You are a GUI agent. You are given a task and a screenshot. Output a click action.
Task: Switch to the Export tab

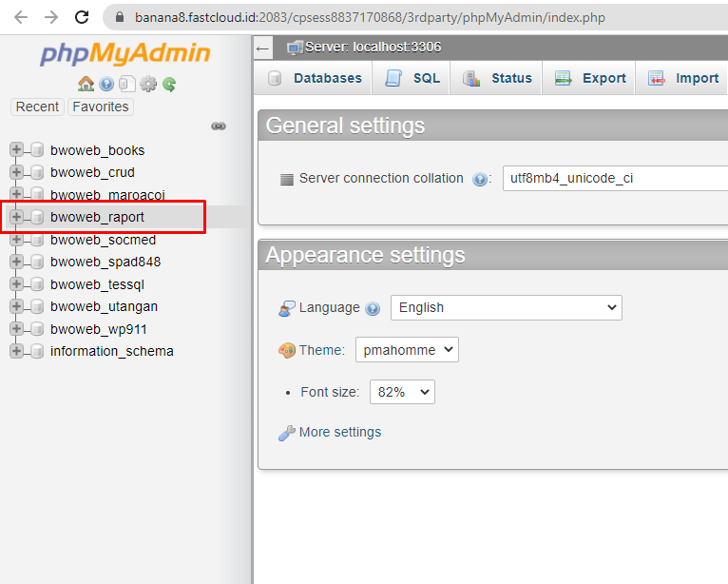click(589, 78)
